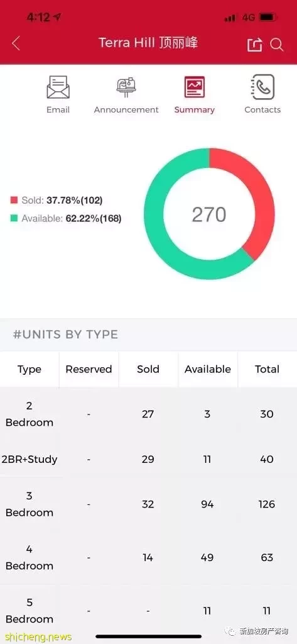Open the Contacts phonebook icon

point(262,87)
